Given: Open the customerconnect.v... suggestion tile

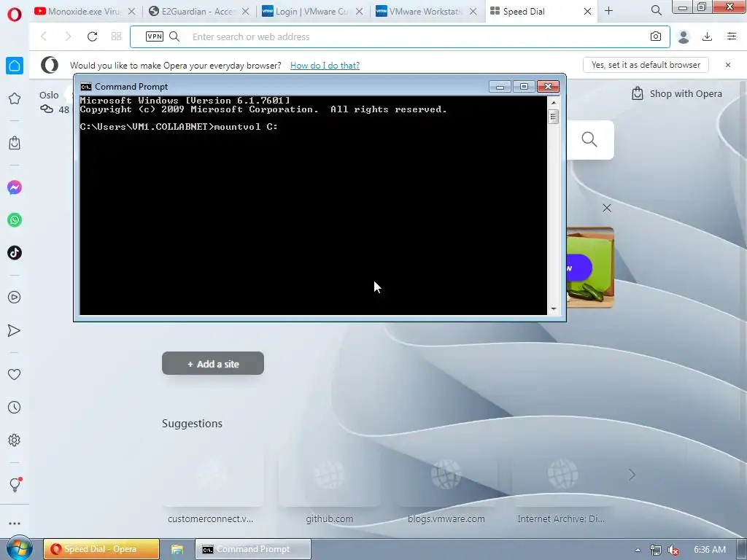Looking at the screenshot, I should pyautogui.click(x=212, y=484).
